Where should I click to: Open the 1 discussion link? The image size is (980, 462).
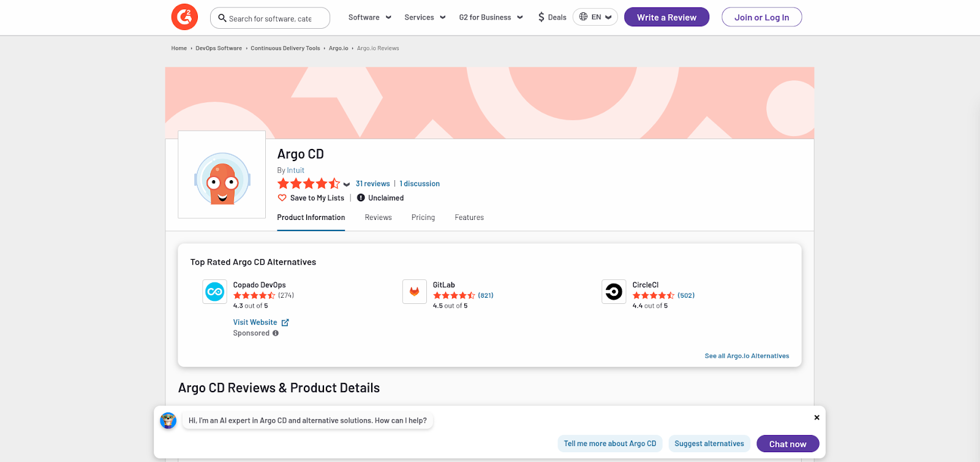420,184
